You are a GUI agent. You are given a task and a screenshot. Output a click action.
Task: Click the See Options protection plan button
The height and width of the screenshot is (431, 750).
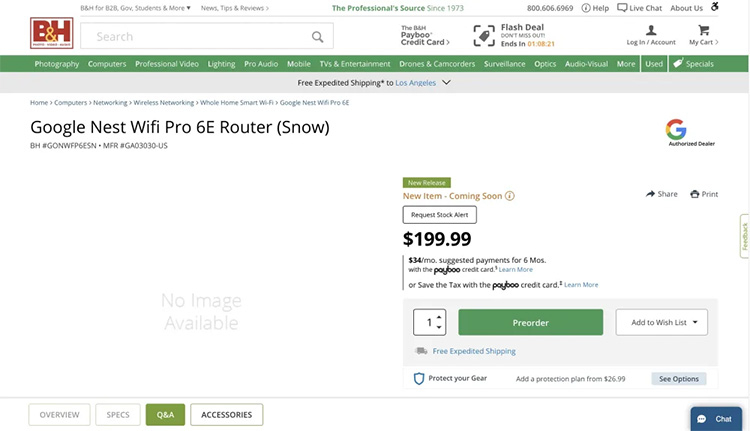coord(679,379)
